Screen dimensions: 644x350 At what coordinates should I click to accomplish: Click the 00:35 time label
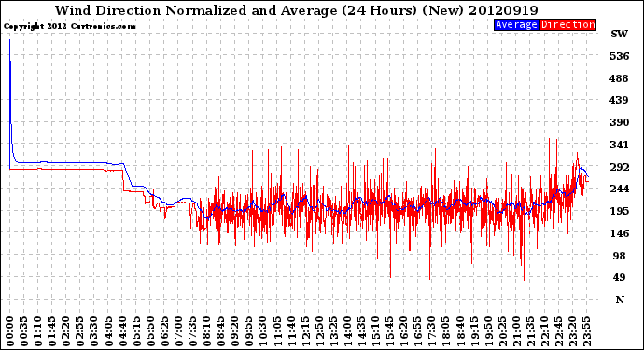tap(24, 331)
